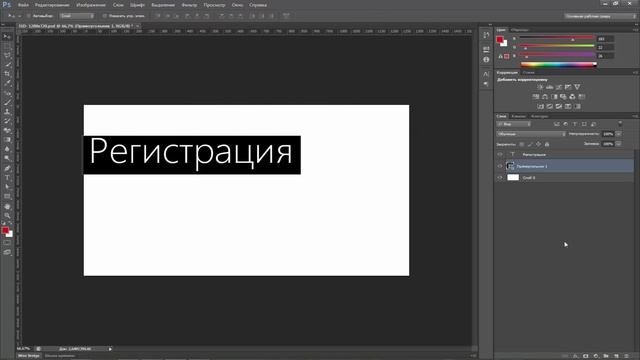Open the layer blend mode dropdown
Image resolution: width=640 pixels, height=360 pixels.
coord(531,134)
